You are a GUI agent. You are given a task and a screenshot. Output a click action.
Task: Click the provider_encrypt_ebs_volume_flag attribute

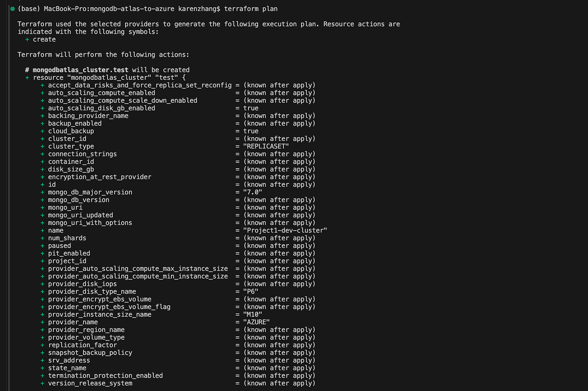click(109, 307)
